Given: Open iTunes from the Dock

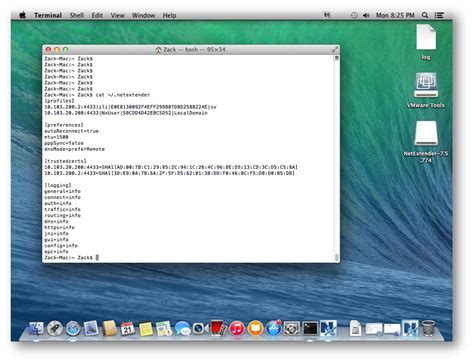Looking at the screenshot, I should [x=237, y=328].
